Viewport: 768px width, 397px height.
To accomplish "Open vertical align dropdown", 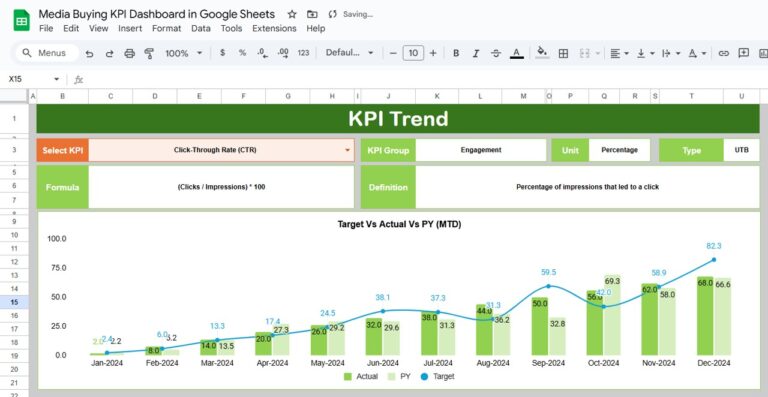I will [646, 53].
